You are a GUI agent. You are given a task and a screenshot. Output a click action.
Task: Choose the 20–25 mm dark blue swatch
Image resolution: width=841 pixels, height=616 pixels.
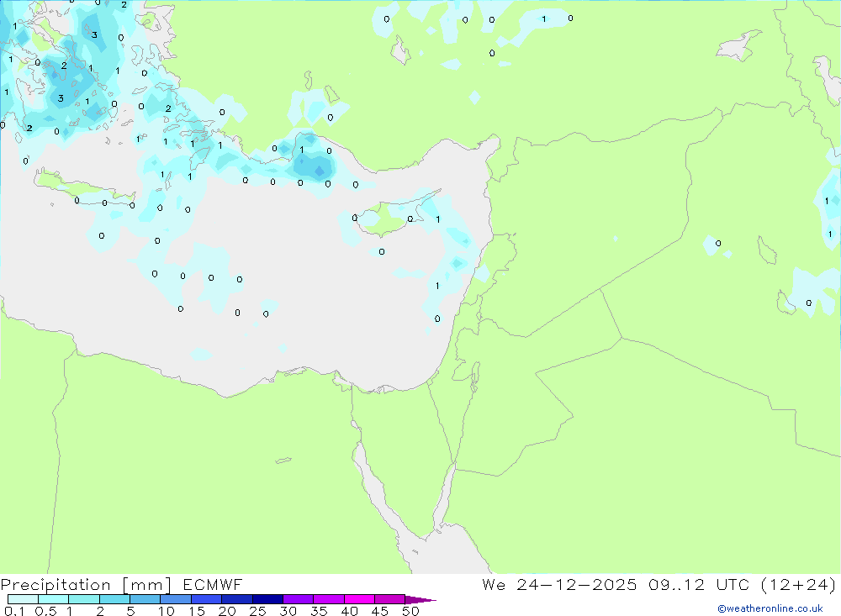(x=237, y=599)
